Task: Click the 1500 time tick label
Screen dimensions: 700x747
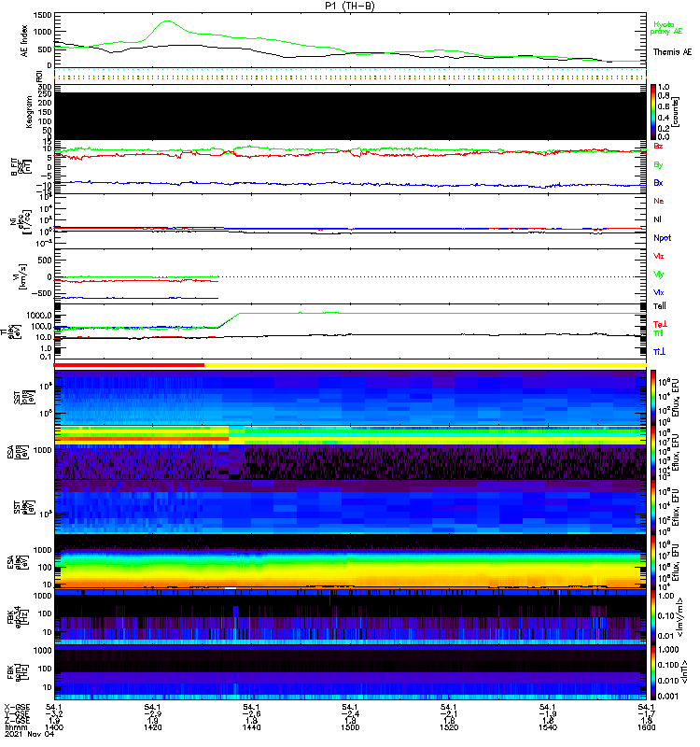Action: pyautogui.click(x=350, y=727)
